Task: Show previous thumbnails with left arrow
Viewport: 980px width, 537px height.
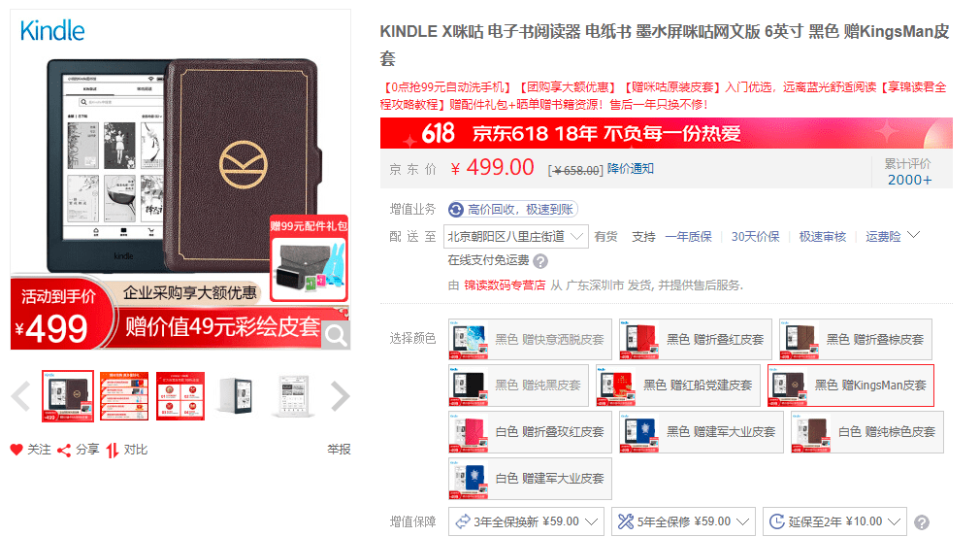Action: click(x=21, y=396)
